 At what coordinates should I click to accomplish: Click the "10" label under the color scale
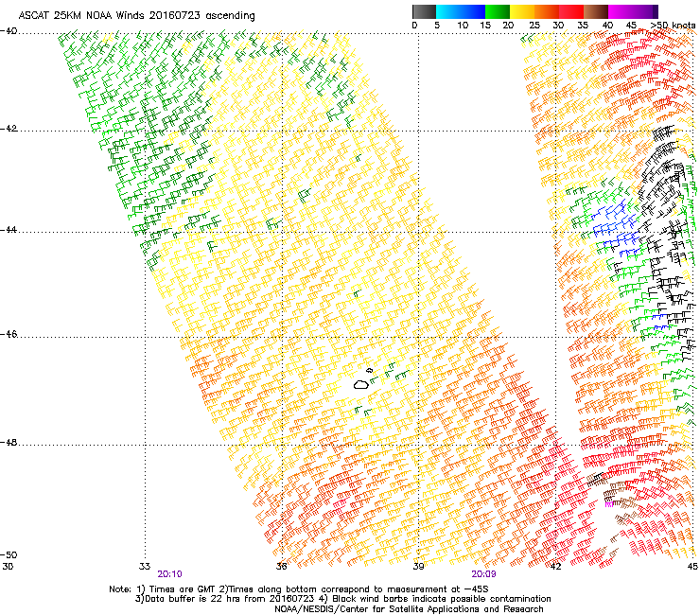(463, 26)
